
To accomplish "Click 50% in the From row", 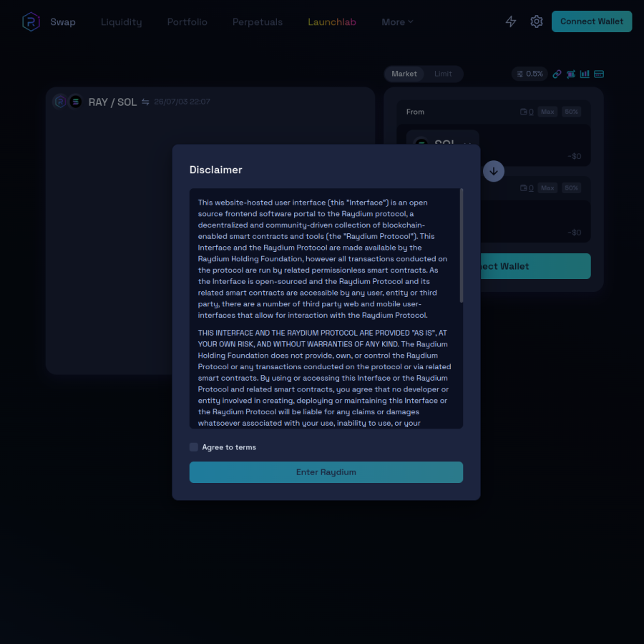I will coord(571,112).
